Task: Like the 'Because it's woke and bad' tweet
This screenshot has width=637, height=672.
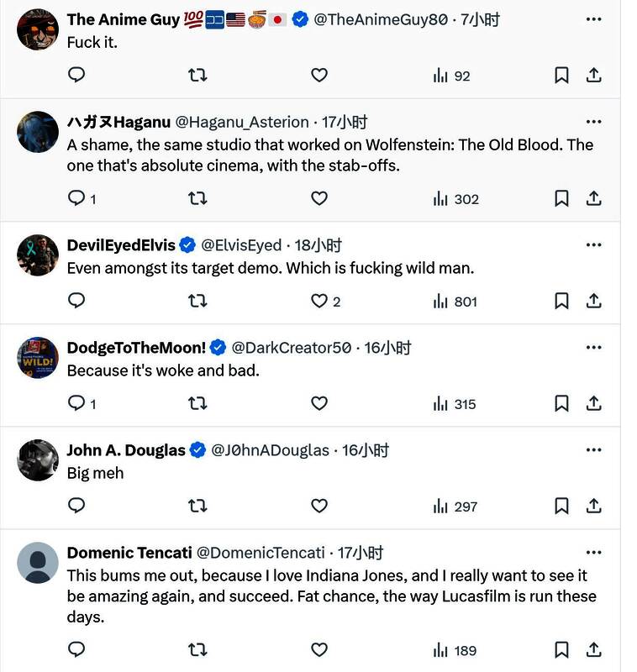Action: pyautogui.click(x=319, y=404)
